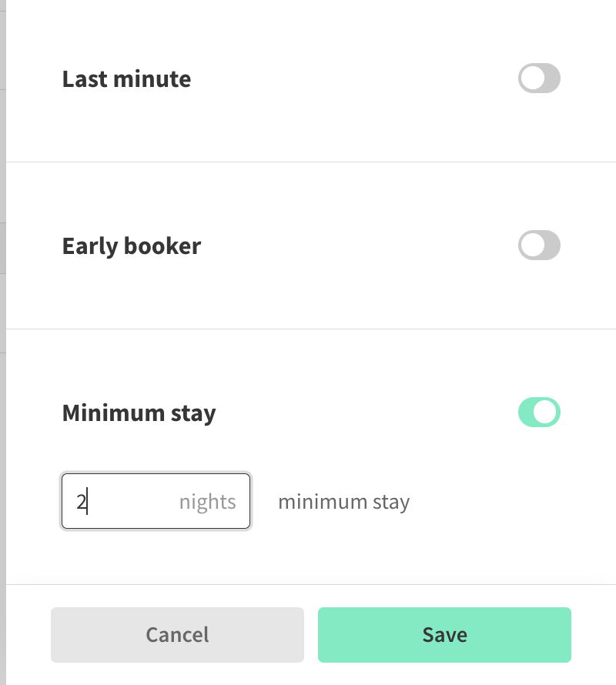Click the white knob of Minimum stay switch

coord(546,413)
